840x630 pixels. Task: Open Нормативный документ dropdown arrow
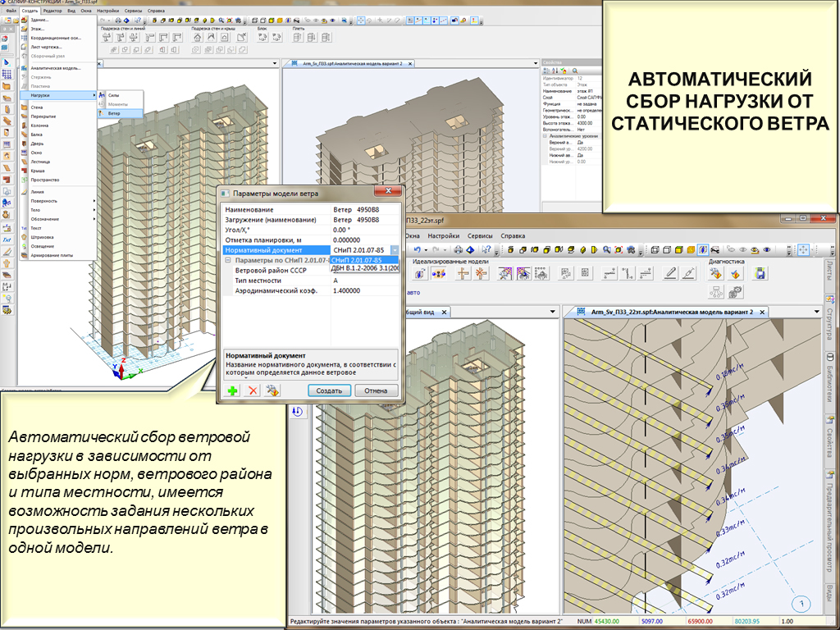point(395,249)
